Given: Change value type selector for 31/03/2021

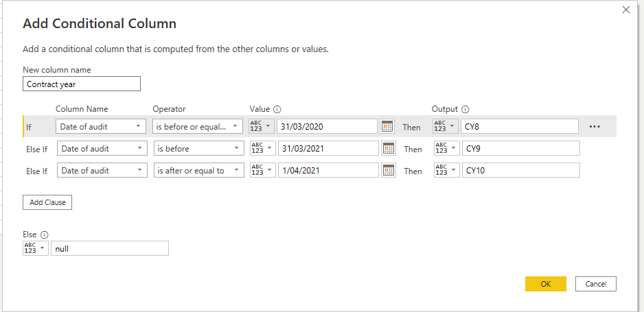Looking at the screenshot, I should pos(263,148).
